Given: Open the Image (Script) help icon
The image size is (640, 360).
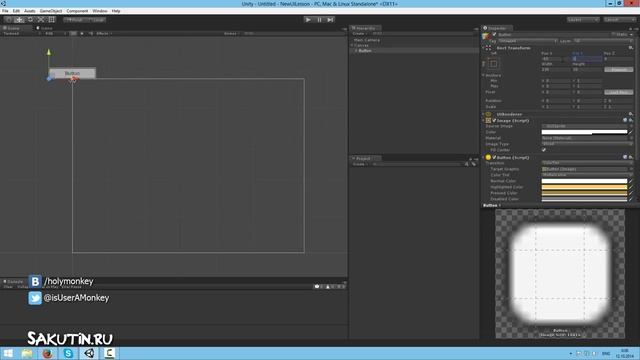Looking at the screenshot, I should click(x=625, y=120).
